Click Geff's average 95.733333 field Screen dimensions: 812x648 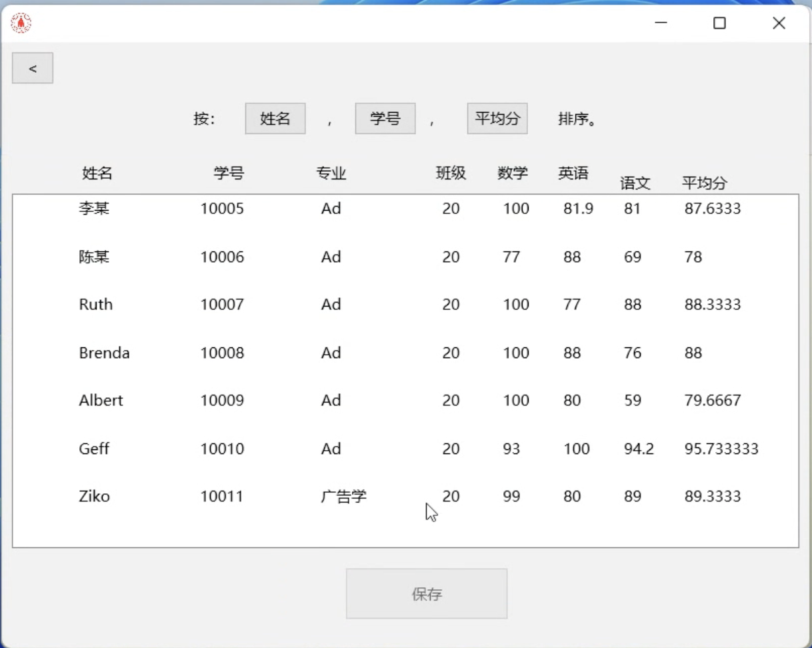pyautogui.click(x=721, y=449)
